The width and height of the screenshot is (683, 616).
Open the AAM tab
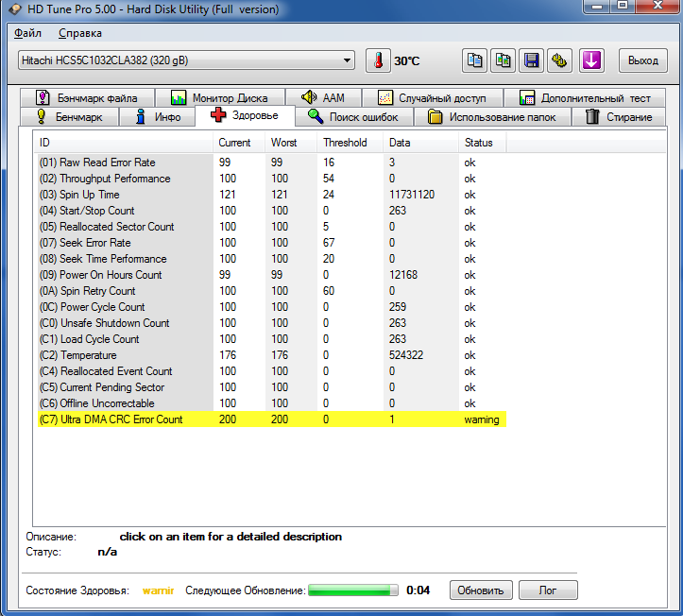[323, 97]
